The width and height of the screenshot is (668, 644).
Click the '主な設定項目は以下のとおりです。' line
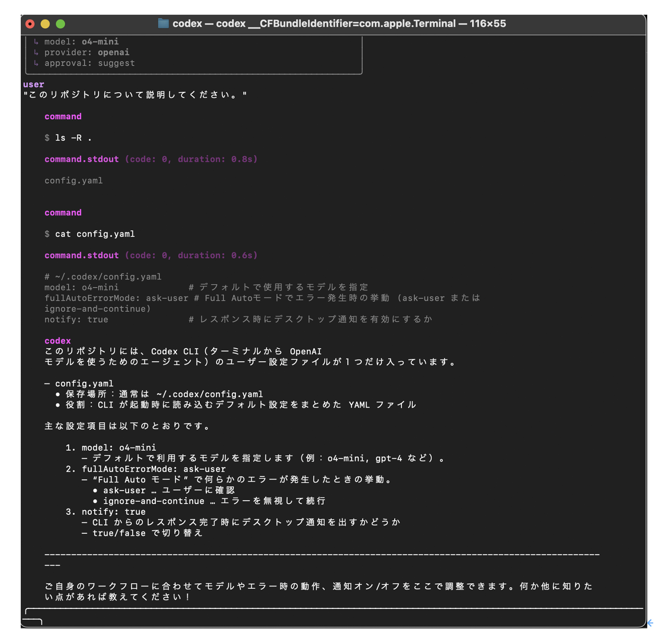point(127,426)
